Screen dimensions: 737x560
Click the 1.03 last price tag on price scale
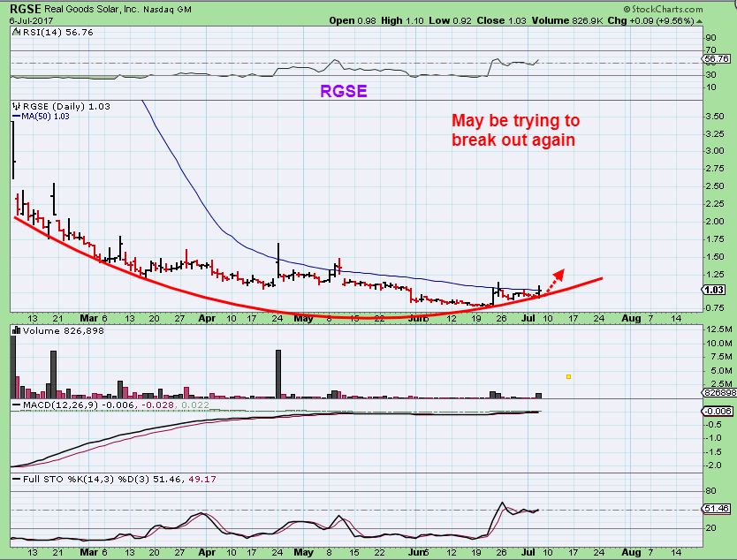[714, 290]
